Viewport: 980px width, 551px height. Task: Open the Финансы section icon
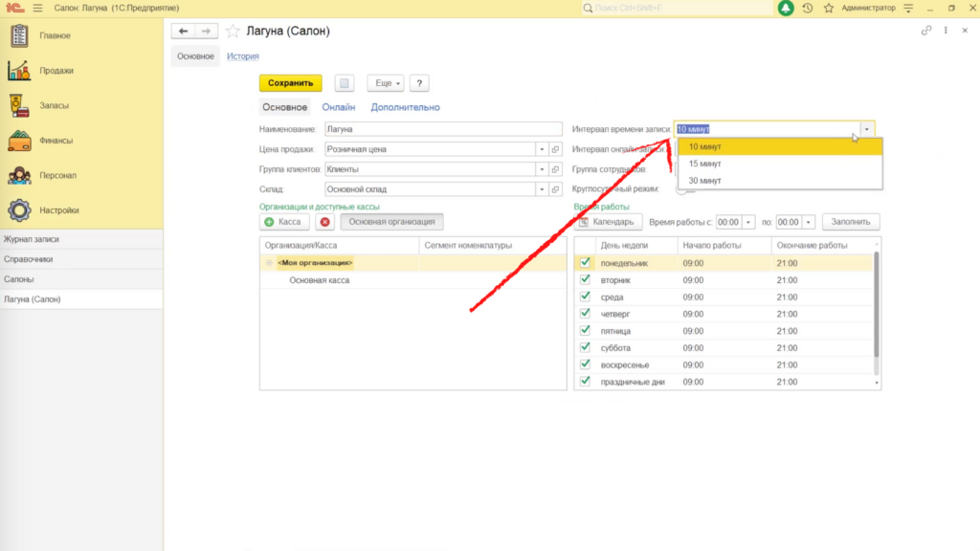(x=19, y=141)
